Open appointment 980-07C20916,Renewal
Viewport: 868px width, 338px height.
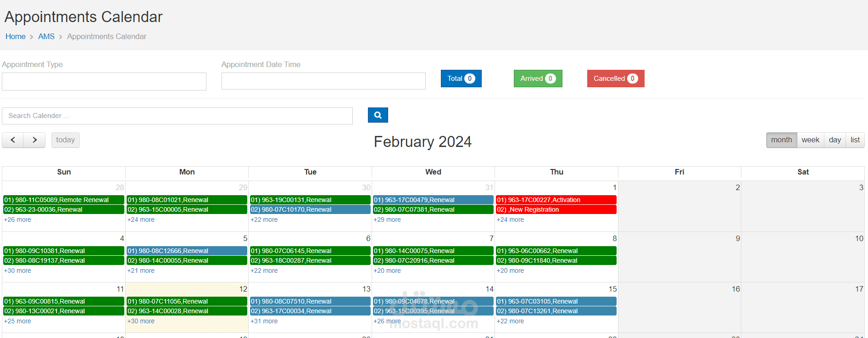434,260
